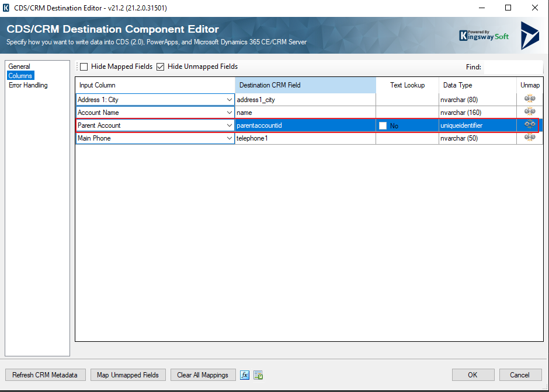Unmap the telephone1 field
The width and height of the screenshot is (549, 392).
pos(530,138)
